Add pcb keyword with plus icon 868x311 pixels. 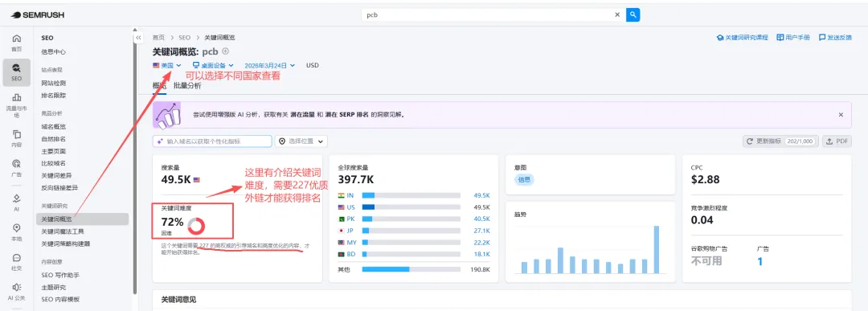pos(225,51)
